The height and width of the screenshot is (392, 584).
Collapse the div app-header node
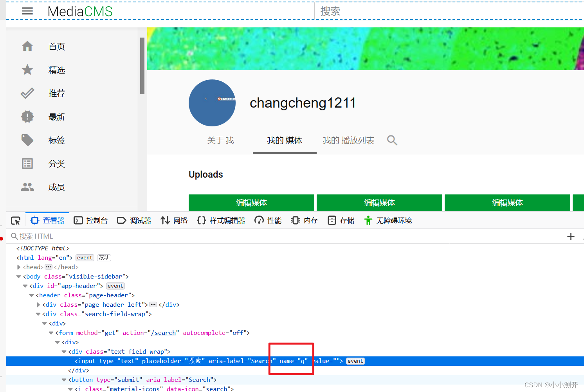click(25, 286)
